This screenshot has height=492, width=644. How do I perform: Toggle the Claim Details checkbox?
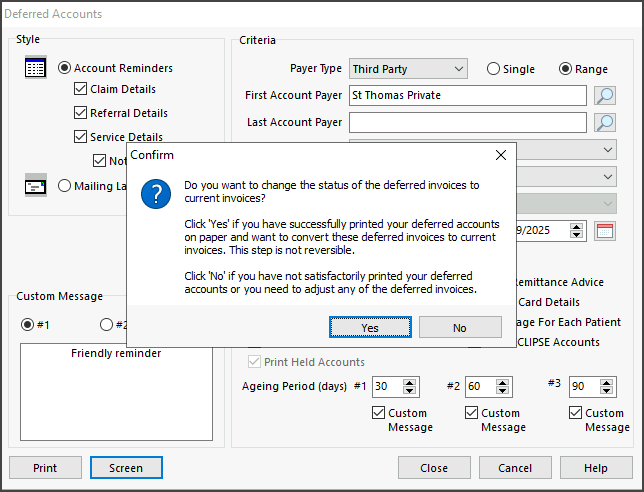click(80, 89)
